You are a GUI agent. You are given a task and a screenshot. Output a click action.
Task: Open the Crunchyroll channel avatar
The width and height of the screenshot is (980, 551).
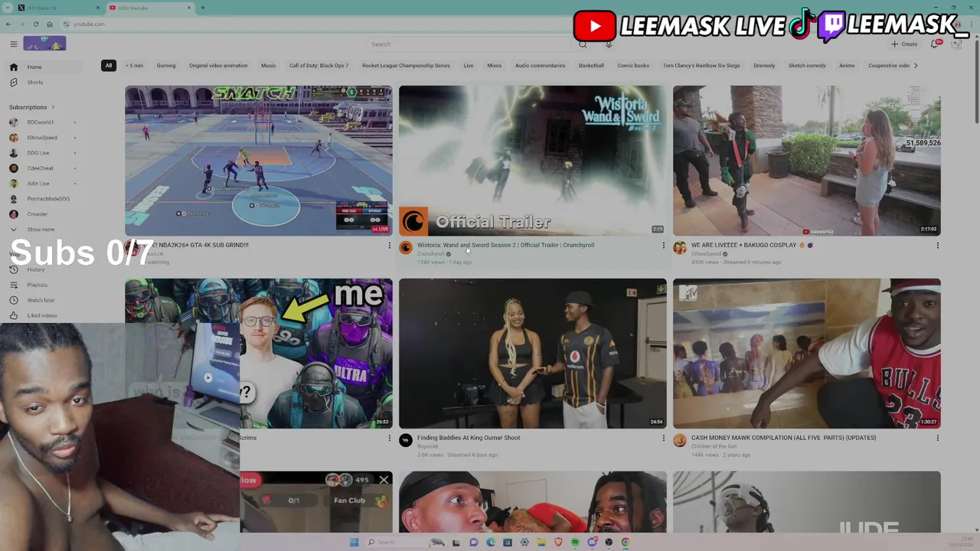(406, 248)
